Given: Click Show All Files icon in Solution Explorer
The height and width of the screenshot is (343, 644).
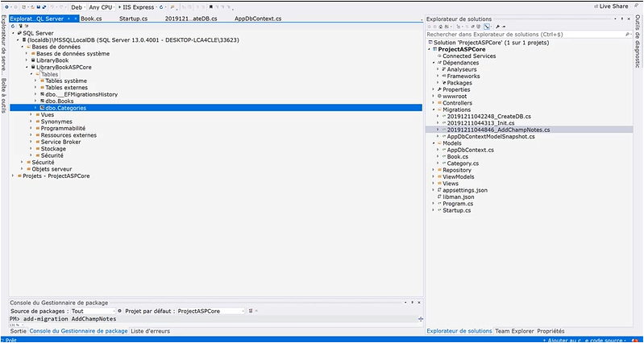Looking at the screenshot, I should pos(479,27).
